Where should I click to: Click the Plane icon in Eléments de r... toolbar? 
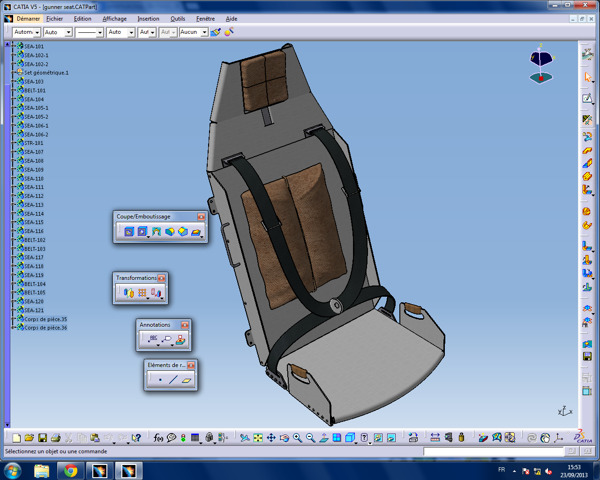[x=187, y=380]
